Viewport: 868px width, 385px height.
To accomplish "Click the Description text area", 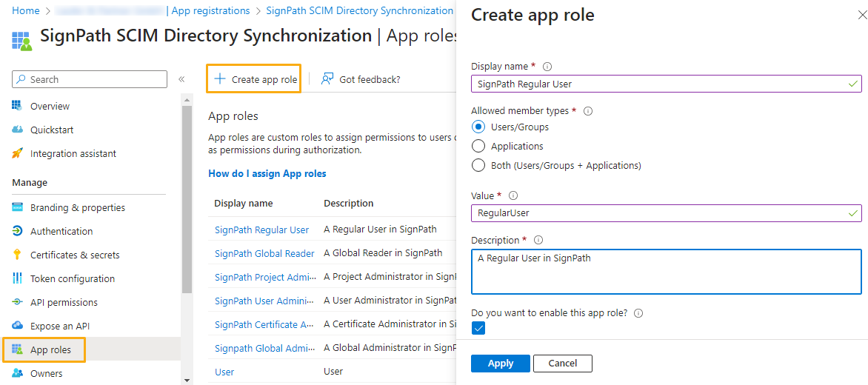I will pos(666,272).
